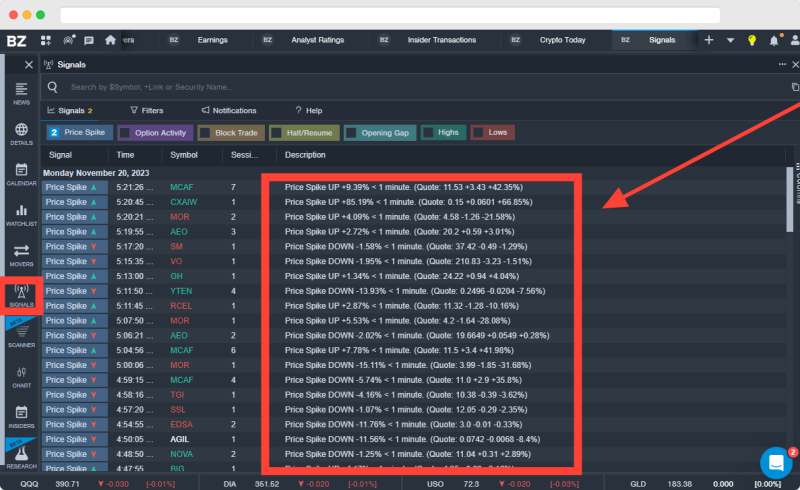Toggle the Halt/Resume signal filter
This screenshot has width=800, height=490.
pos(304,133)
